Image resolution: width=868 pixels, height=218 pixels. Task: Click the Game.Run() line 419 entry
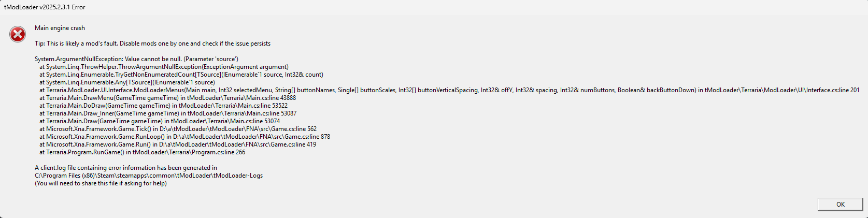(178, 144)
